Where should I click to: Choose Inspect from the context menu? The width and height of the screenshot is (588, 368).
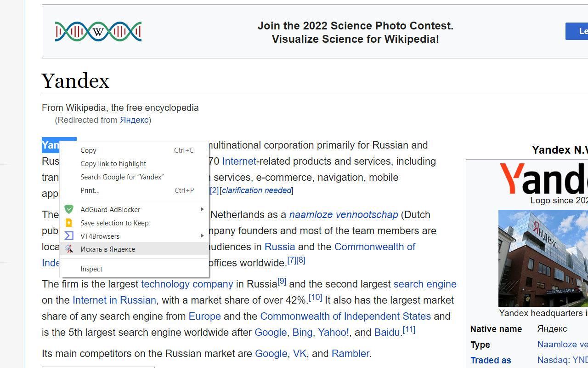click(x=134, y=269)
